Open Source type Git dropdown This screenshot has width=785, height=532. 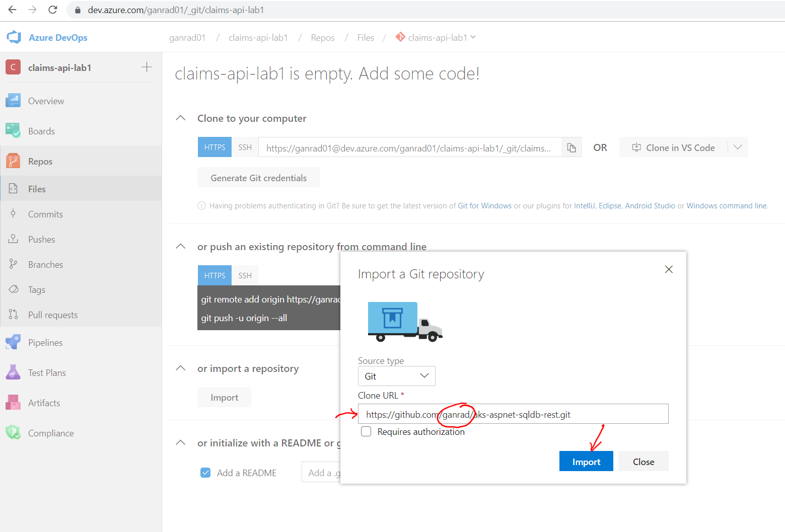[396, 376]
